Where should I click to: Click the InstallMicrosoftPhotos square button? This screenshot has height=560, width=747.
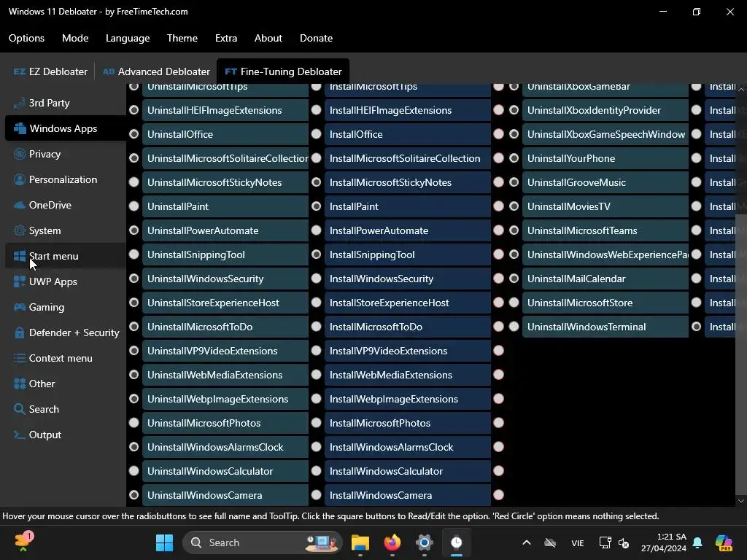(408, 423)
